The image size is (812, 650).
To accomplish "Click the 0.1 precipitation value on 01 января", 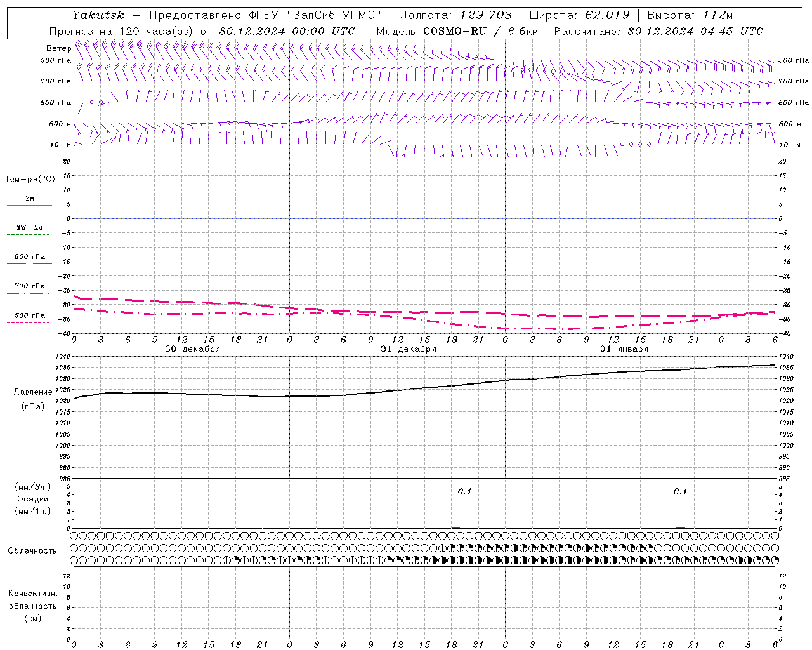I will pos(680,491).
